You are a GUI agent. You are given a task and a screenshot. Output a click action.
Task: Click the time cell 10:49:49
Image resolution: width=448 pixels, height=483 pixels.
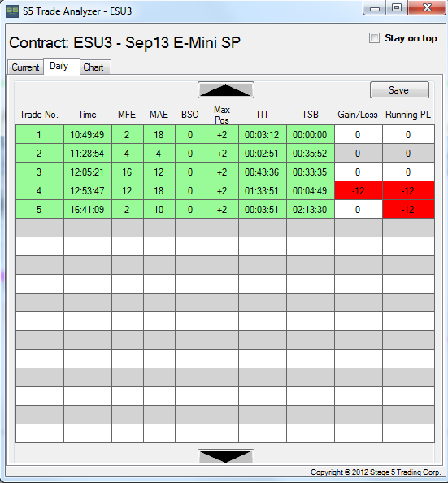pos(88,134)
